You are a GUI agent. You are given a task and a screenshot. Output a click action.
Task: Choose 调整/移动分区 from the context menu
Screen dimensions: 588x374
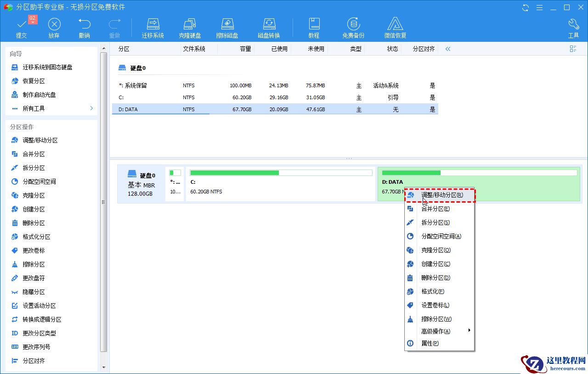439,195
